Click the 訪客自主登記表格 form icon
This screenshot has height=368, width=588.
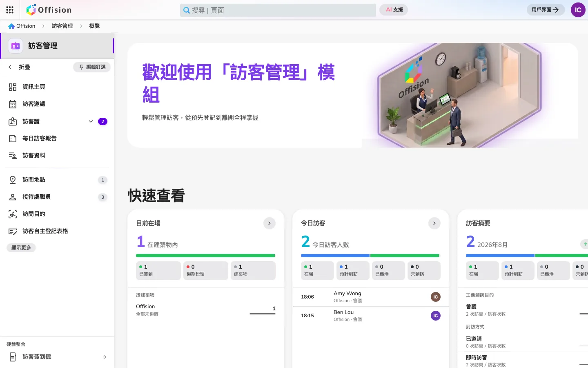(x=13, y=231)
